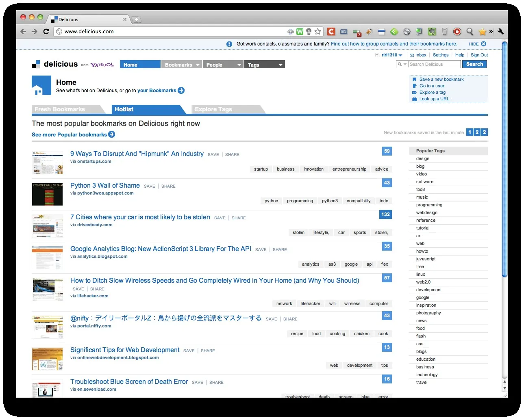The image size is (524, 420).
Task: Open via lifehacker.com source link
Action: (93, 296)
